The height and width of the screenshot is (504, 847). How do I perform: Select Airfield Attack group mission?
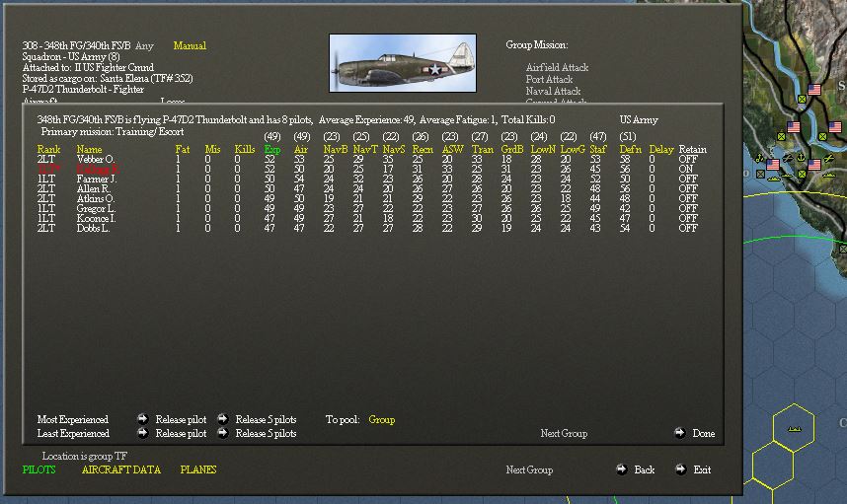coord(557,67)
